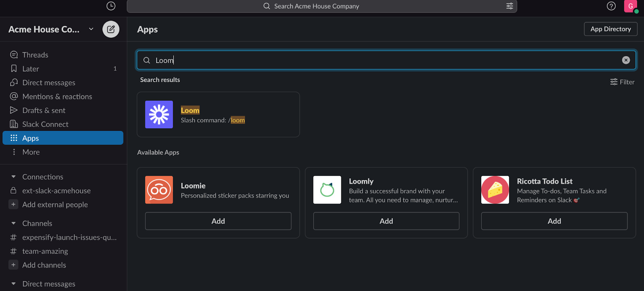644x291 pixels.
Task: Click the Loom app logo
Action: pyautogui.click(x=159, y=115)
